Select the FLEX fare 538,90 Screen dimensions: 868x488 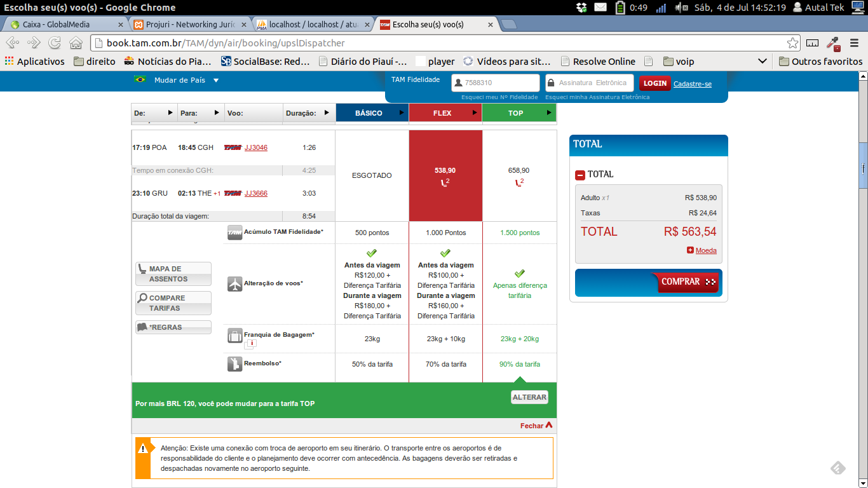tap(445, 175)
